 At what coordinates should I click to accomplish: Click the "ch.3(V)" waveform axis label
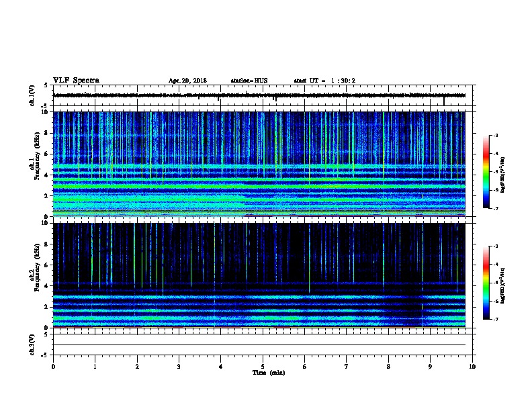[x=32, y=345]
